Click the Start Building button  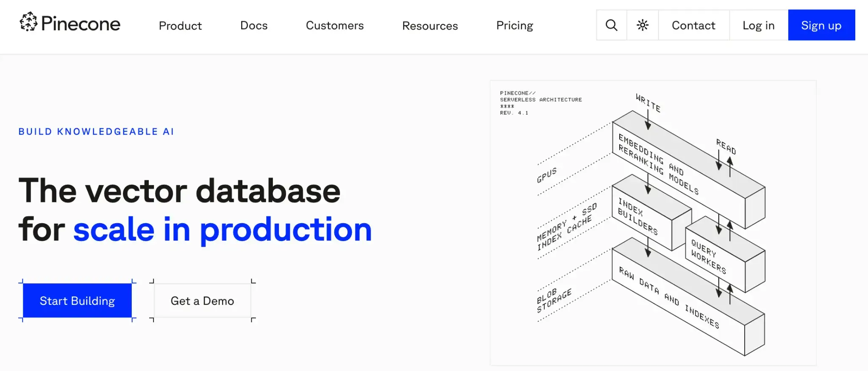click(77, 301)
